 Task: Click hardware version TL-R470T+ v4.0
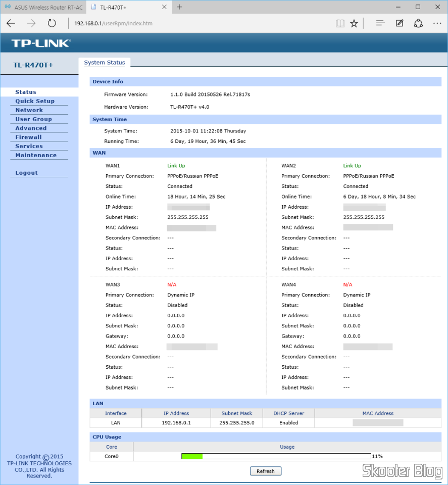(x=190, y=107)
